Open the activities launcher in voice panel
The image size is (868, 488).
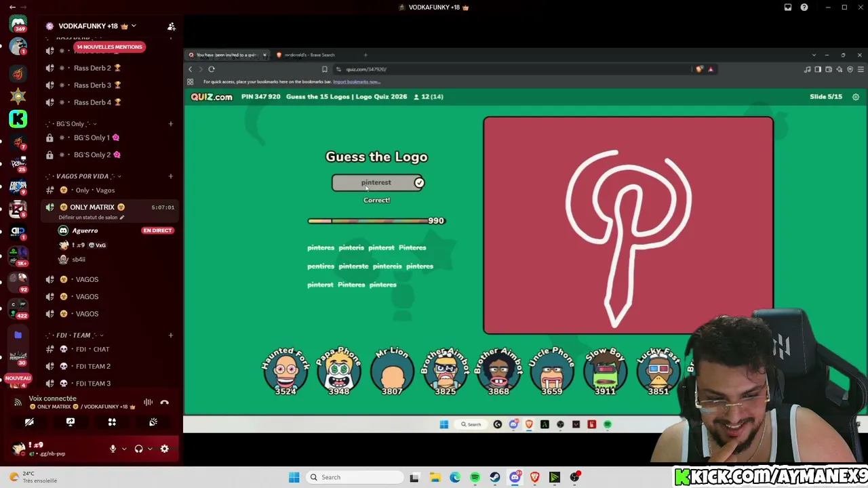pos(112,422)
